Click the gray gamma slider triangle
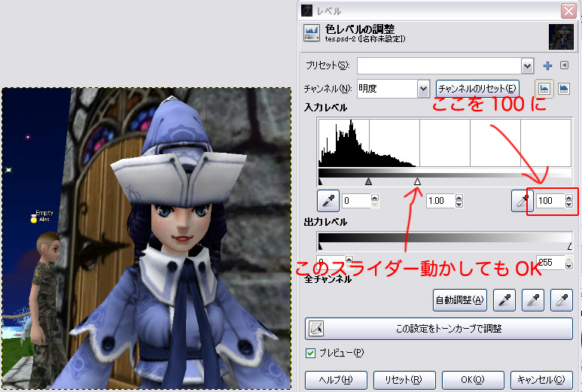582x392 pixels. 368,181
